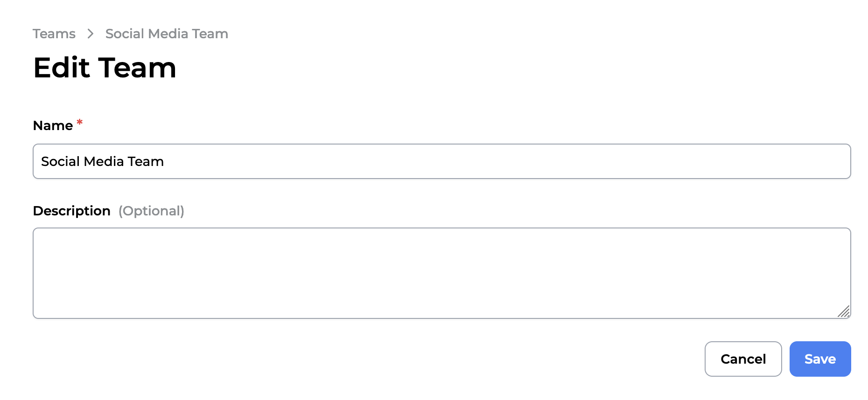
Task: Select the Social Media Team breadcrumb entry
Action: [167, 34]
